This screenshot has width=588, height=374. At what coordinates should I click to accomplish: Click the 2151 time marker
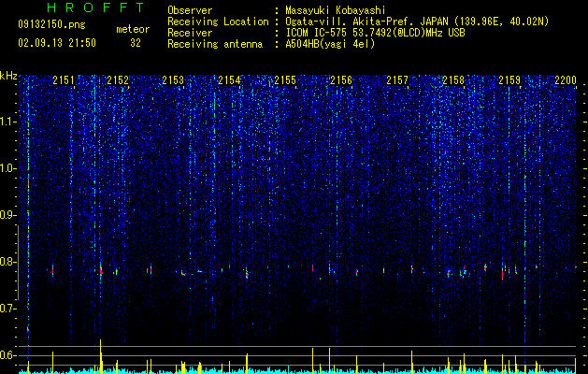[64, 80]
